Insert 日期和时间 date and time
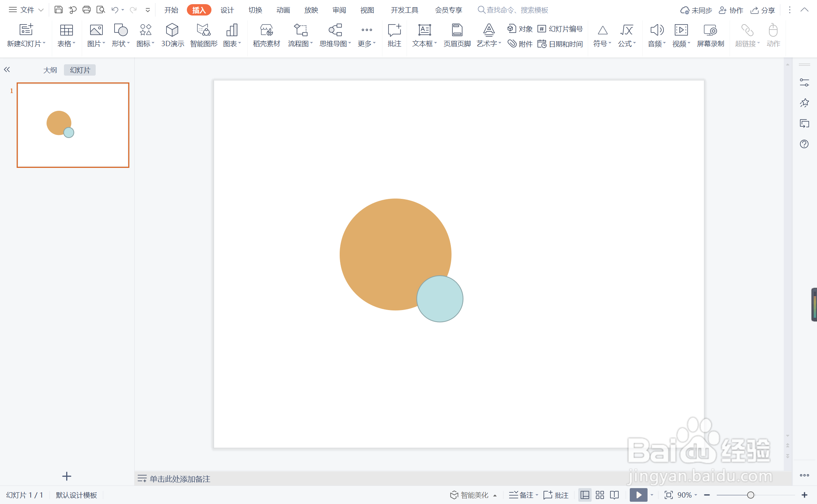817x504 pixels. 560,44
